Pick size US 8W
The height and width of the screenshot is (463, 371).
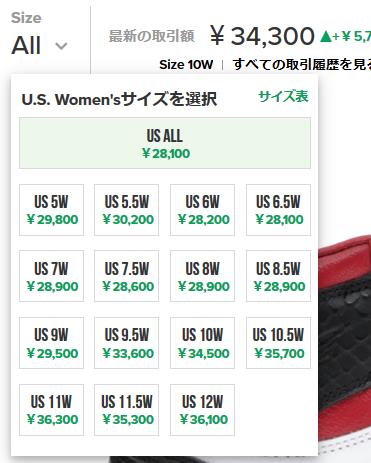click(202, 276)
